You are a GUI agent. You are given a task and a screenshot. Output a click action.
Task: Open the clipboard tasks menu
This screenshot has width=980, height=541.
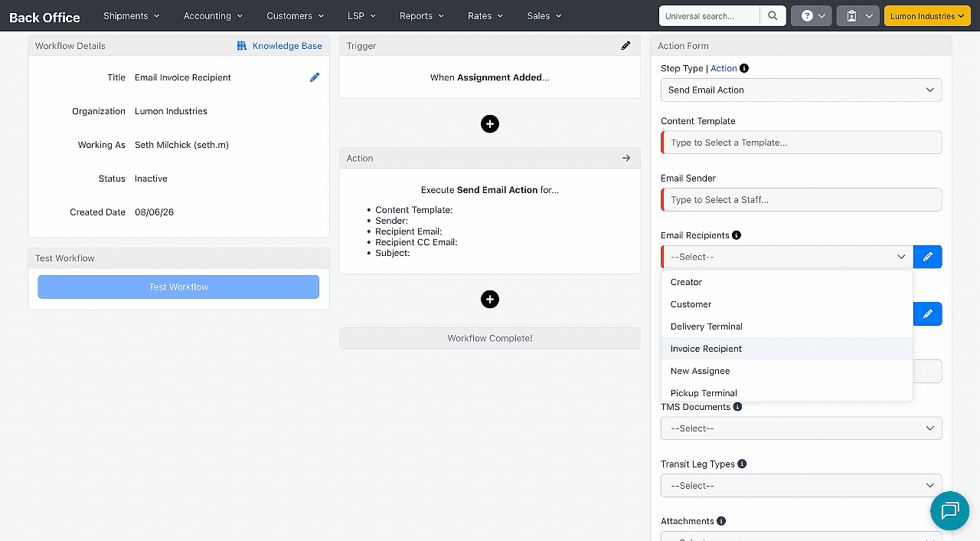[857, 15]
